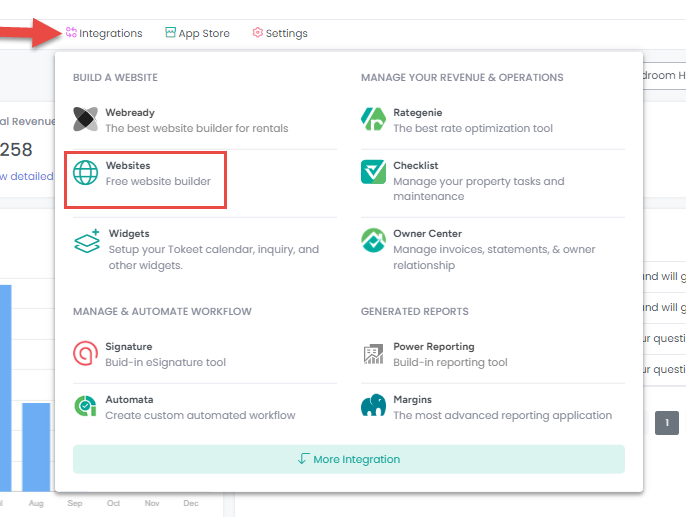The width and height of the screenshot is (686, 517).
Task: Click the Oct label on the chart axis
Action: [113, 503]
